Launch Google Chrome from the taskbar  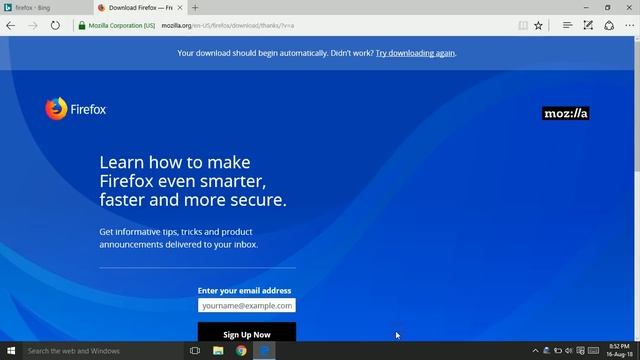(241, 351)
